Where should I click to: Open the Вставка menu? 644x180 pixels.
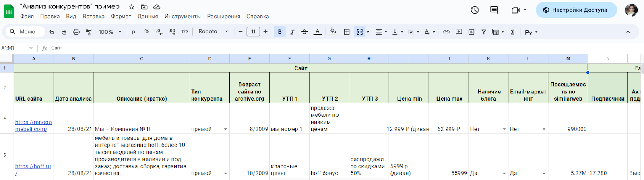[x=93, y=17]
